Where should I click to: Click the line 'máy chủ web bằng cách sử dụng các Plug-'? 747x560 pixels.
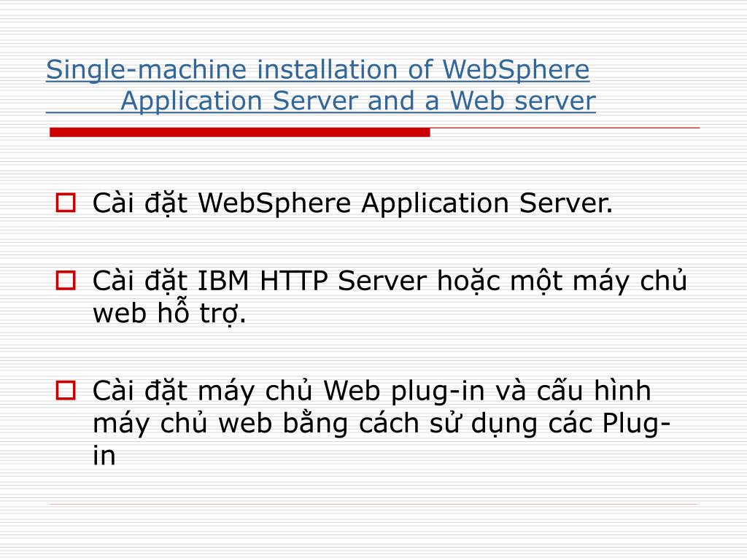click(x=382, y=423)
